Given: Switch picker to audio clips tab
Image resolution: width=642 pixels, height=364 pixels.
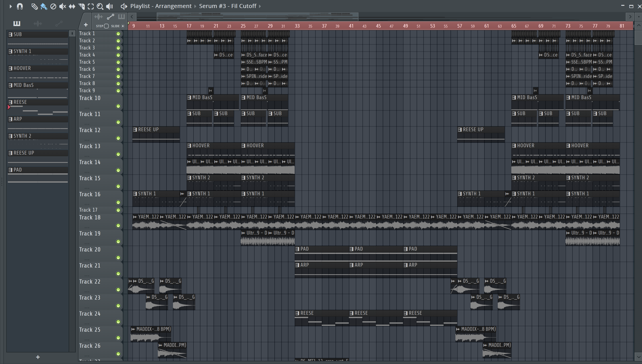Looking at the screenshot, I should (x=38, y=23).
